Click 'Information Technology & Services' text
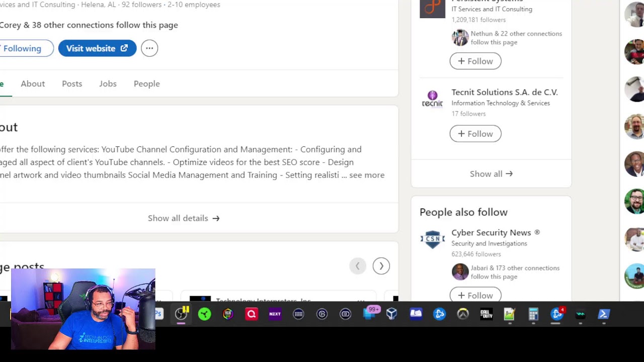644x362 pixels. [x=501, y=103]
